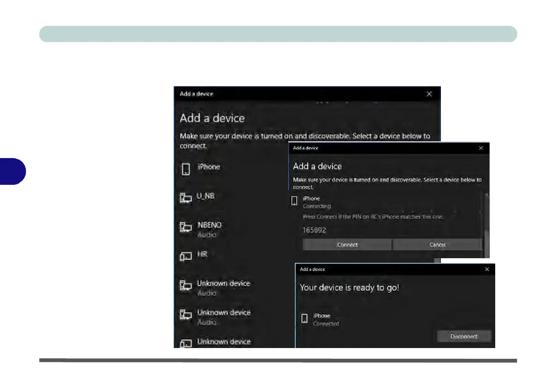The width and height of the screenshot is (557, 392).
Task: Disconnect the connected iPhone
Action: pos(464,336)
